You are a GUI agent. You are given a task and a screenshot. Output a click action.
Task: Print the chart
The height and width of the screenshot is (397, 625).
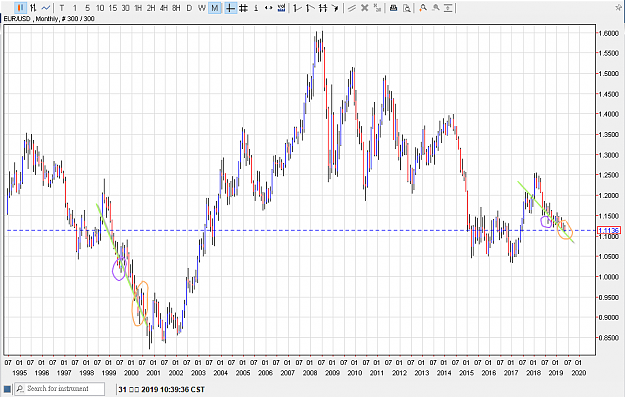393,8
